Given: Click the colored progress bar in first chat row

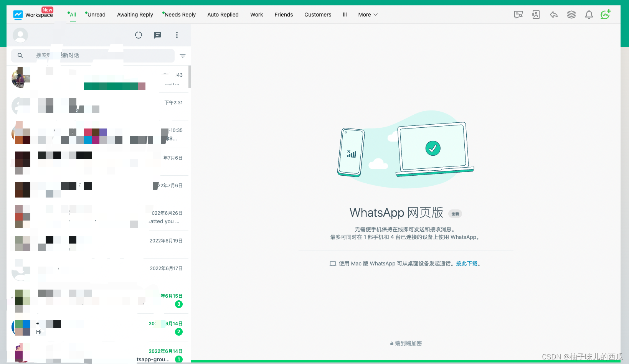Looking at the screenshot, I should click(x=114, y=86).
